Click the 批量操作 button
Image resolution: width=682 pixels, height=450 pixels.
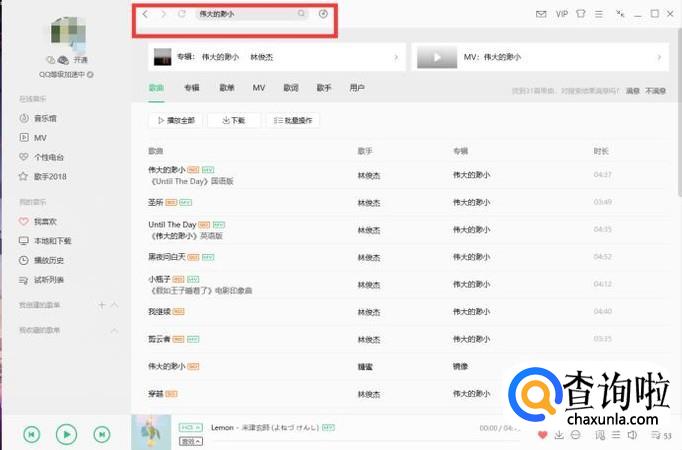point(293,120)
